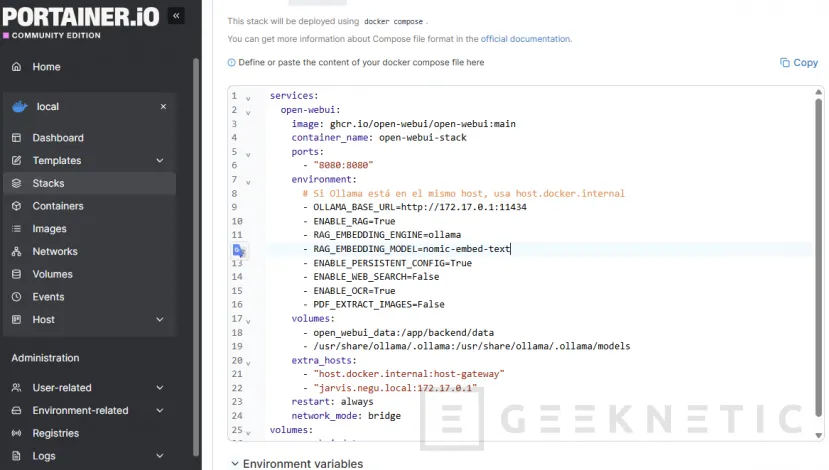
Task: Fold the top-level volumes block at line 25
Action: click(x=248, y=432)
